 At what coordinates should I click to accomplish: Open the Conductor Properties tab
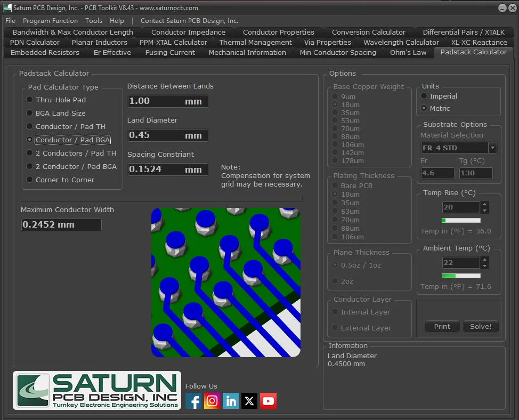coord(278,33)
